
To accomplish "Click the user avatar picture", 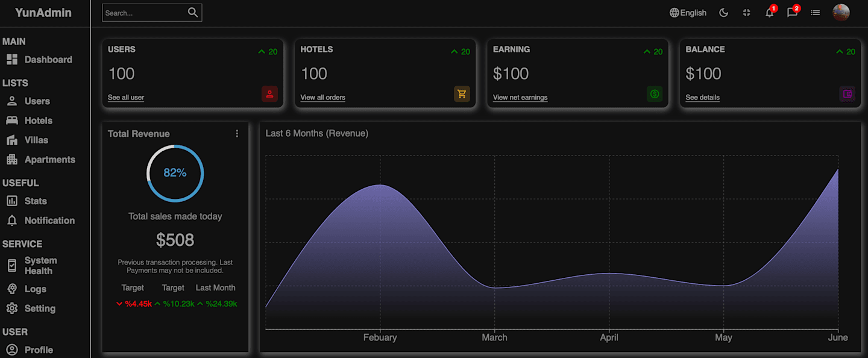I will pos(841,13).
